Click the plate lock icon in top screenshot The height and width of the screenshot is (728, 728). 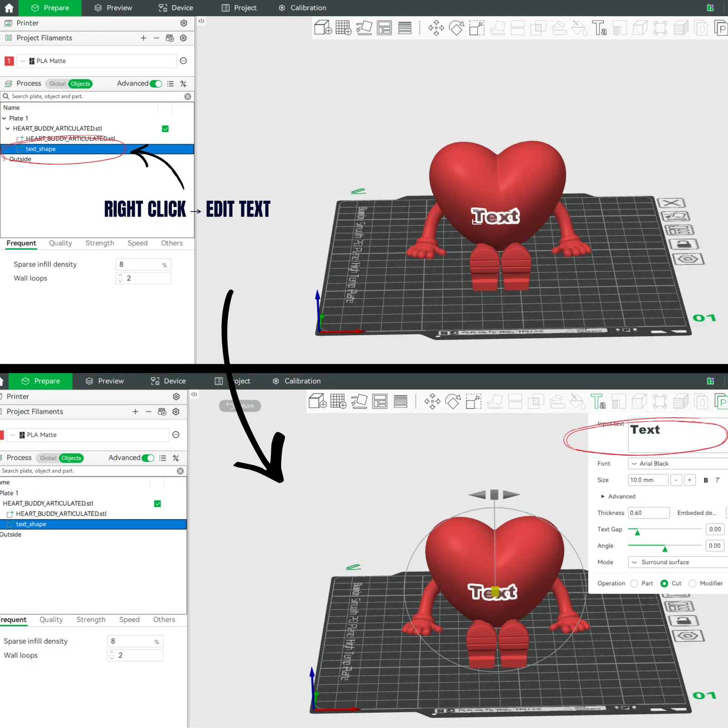coord(684,244)
